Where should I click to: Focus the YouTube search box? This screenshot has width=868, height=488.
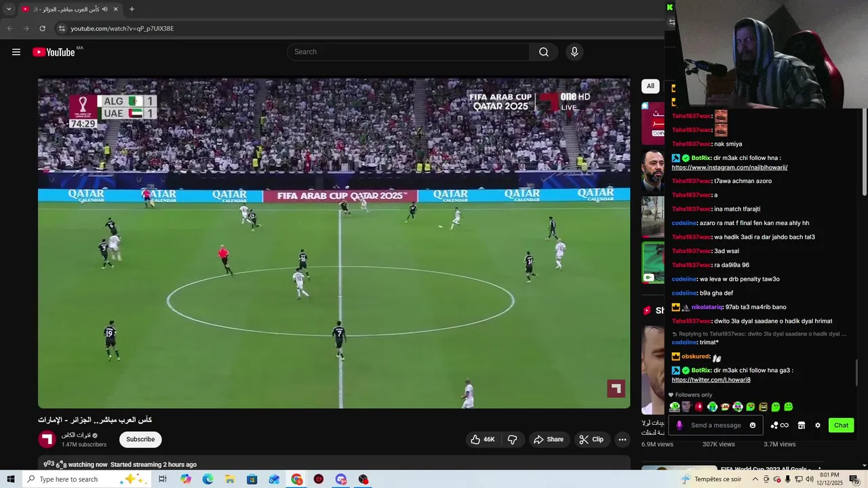tap(408, 52)
